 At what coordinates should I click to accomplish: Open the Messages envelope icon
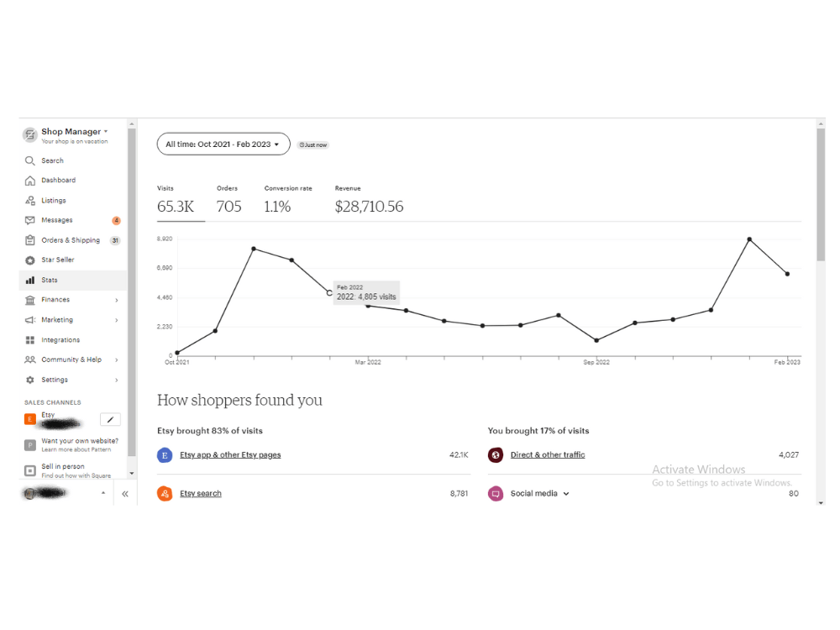[30, 220]
